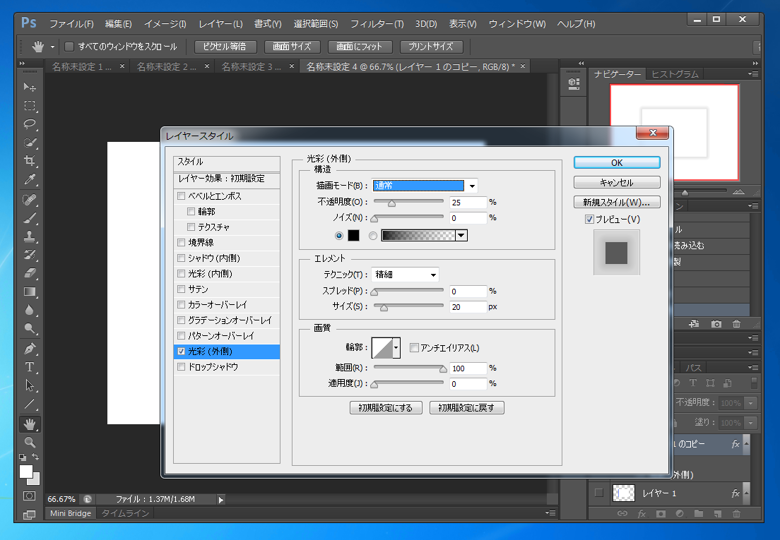Viewport: 780px width, 540px height.
Task: Select the Path Selection tool
Action: 30,385
